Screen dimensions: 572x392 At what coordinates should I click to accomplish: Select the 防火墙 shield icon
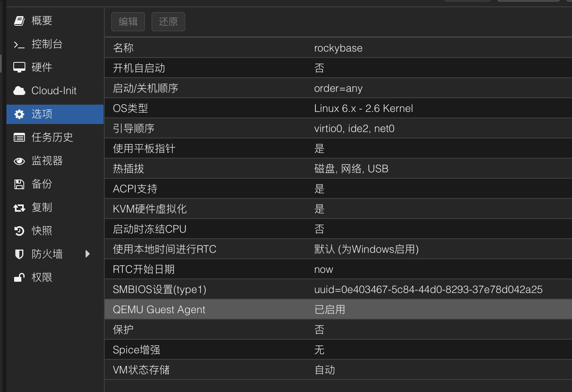19,254
